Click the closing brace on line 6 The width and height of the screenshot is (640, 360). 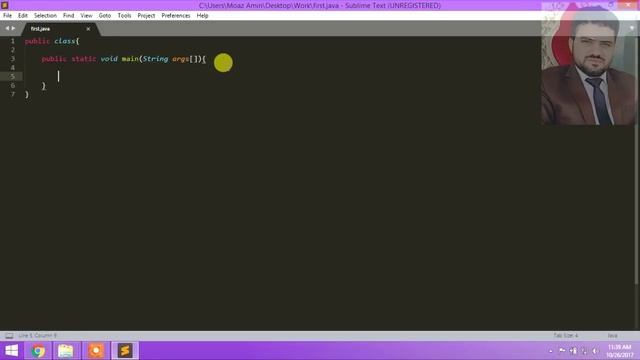pyautogui.click(x=43, y=86)
